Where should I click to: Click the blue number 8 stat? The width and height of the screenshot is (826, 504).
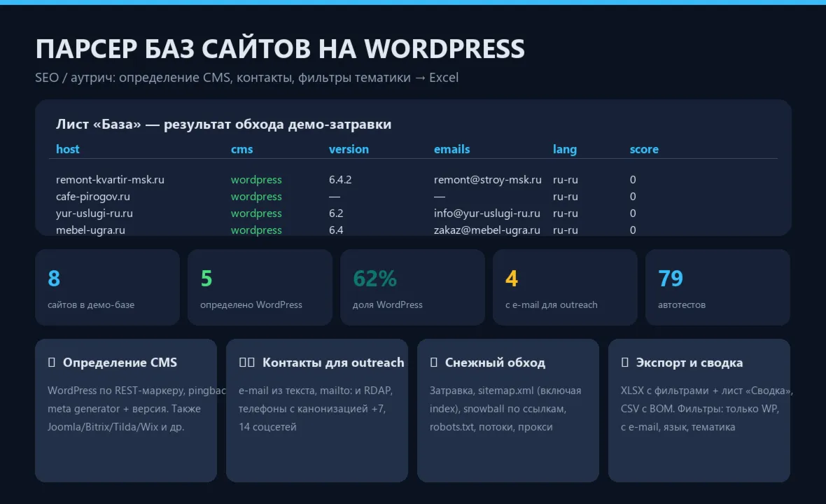point(54,278)
